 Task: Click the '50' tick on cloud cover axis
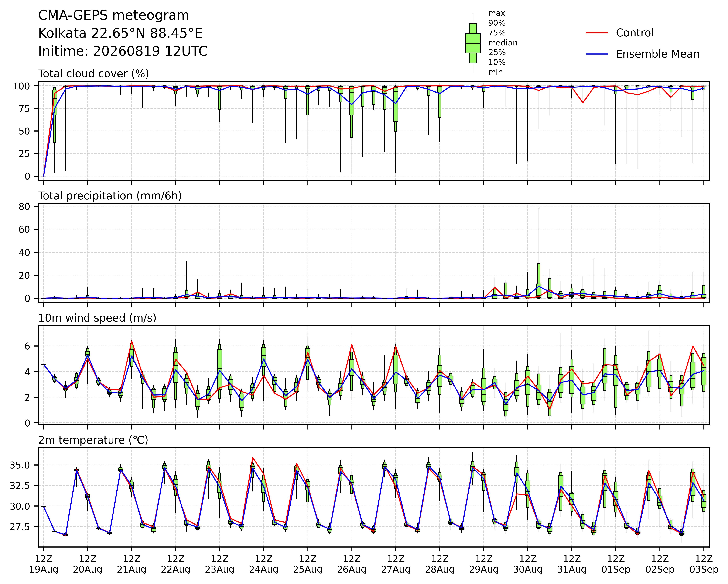point(24,131)
